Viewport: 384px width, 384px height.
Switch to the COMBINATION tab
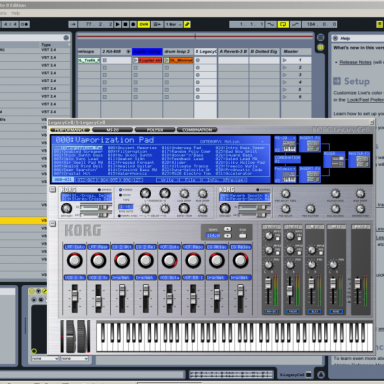tap(197, 130)
